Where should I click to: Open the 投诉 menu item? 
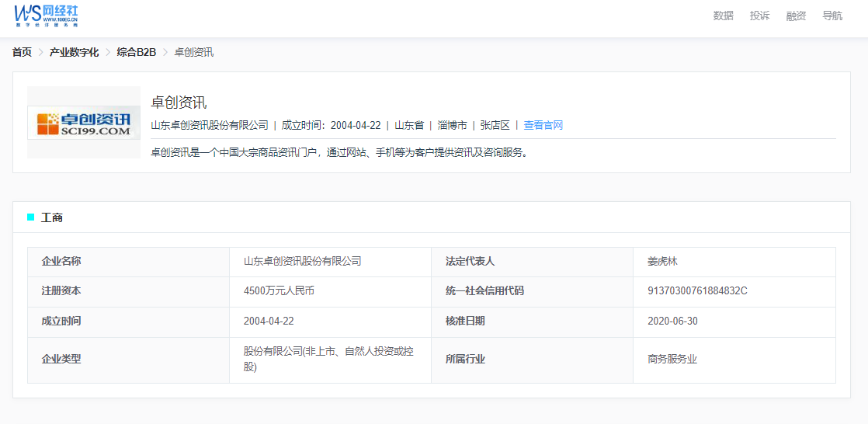click(759, 16)
